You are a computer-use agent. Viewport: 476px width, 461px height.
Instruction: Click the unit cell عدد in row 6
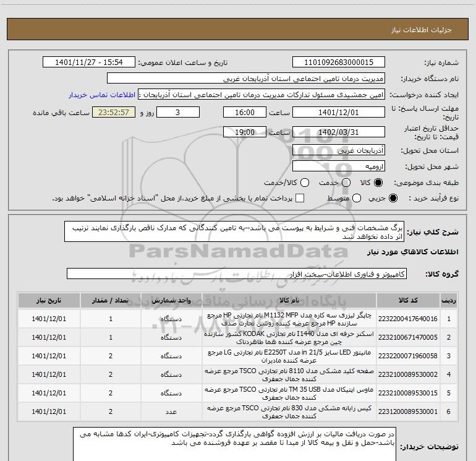[171, 411]
